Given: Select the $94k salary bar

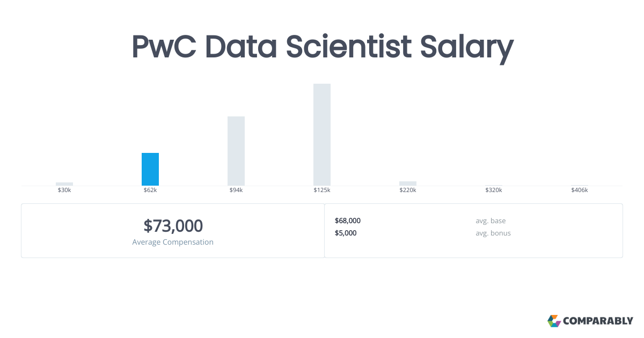Looking at the screenshot, I should 236,151.
